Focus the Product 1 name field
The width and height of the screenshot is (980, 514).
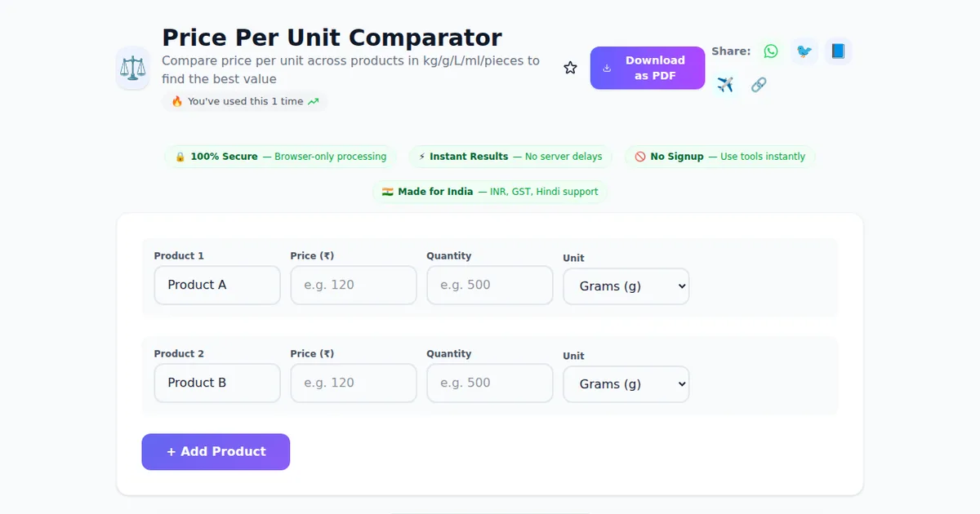click(x=217, y=285)
